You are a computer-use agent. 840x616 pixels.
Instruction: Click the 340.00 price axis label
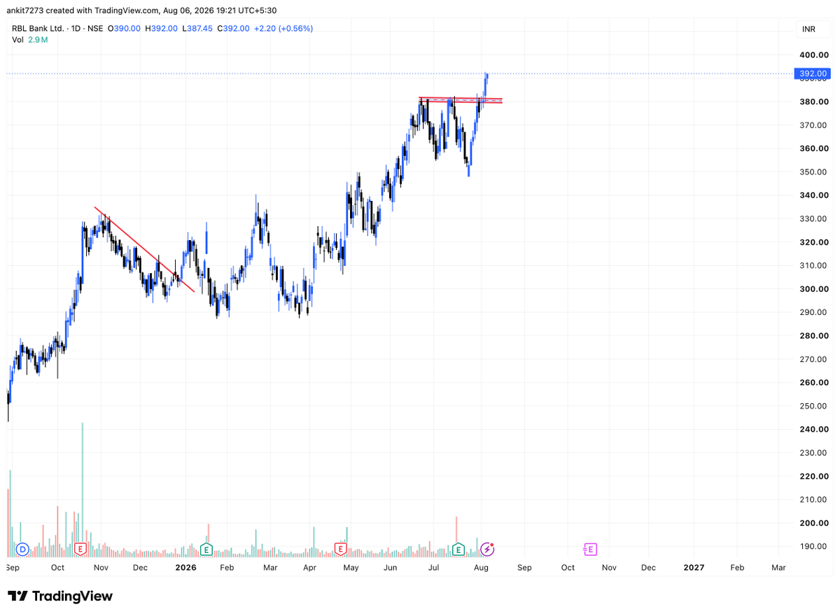point(814,195)
